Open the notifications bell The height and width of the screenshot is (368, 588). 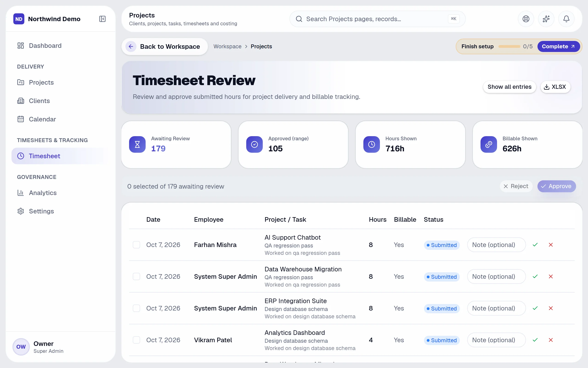[x=566, y=19]
